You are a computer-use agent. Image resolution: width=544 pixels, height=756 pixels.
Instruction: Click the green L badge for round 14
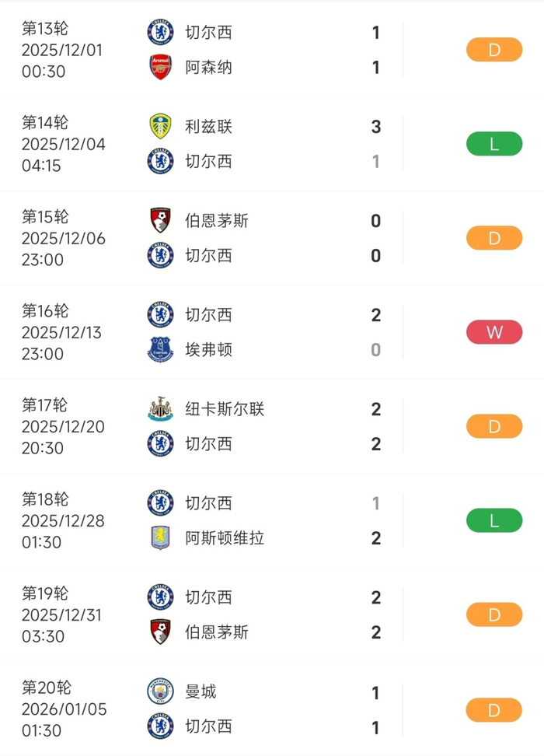coord(494,144)
